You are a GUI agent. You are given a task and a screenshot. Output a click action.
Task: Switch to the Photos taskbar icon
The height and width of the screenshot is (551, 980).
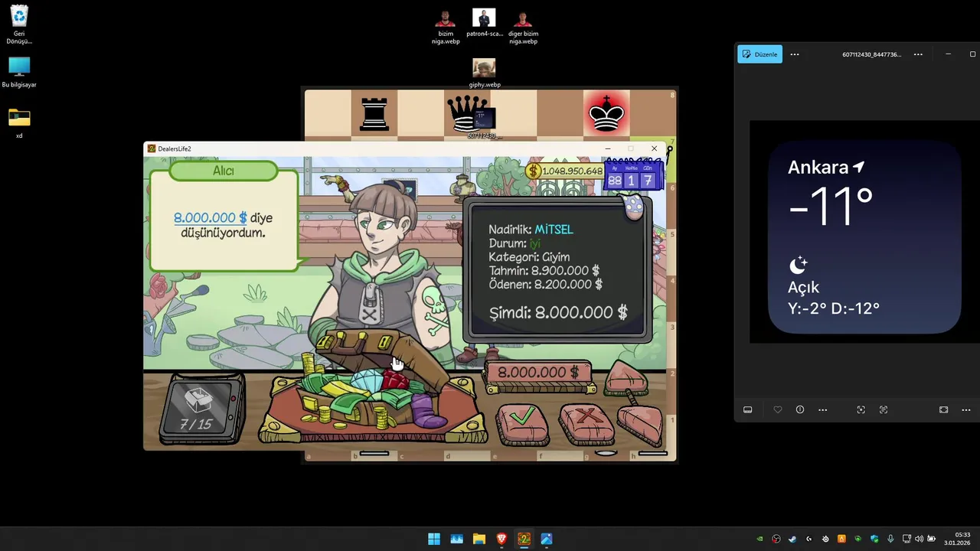pyautogui.click(x=547, y=539)
